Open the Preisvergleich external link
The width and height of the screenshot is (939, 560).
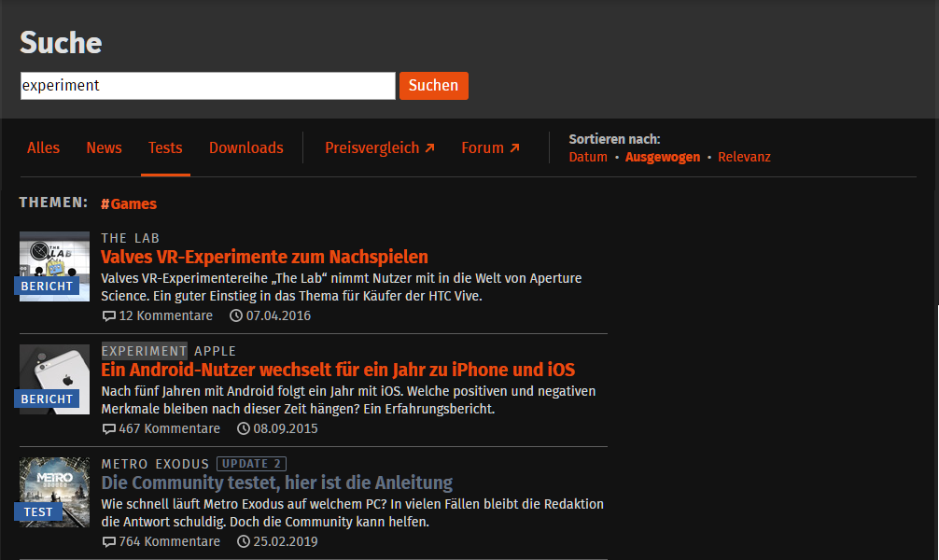click(x=380, y=148)
